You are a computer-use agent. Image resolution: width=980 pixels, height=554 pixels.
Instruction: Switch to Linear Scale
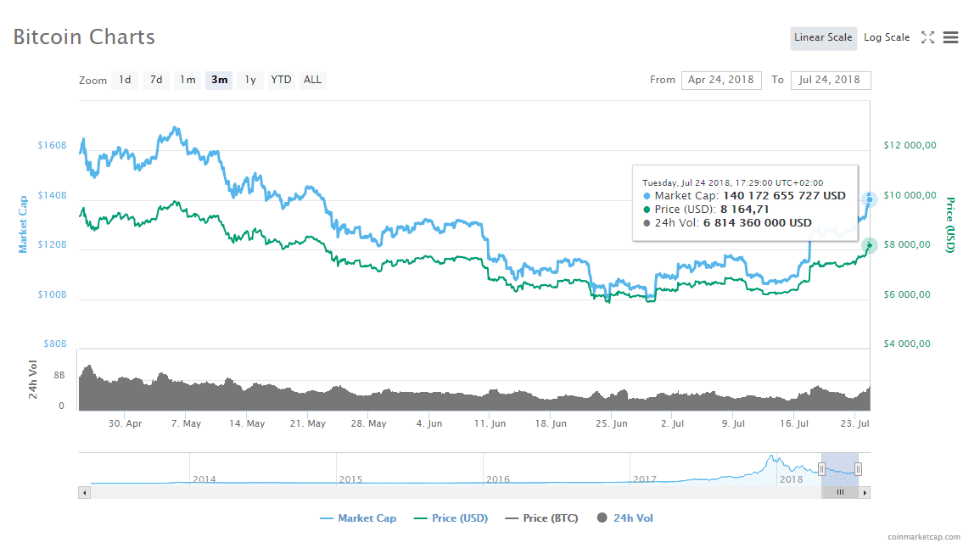[823, 37]
